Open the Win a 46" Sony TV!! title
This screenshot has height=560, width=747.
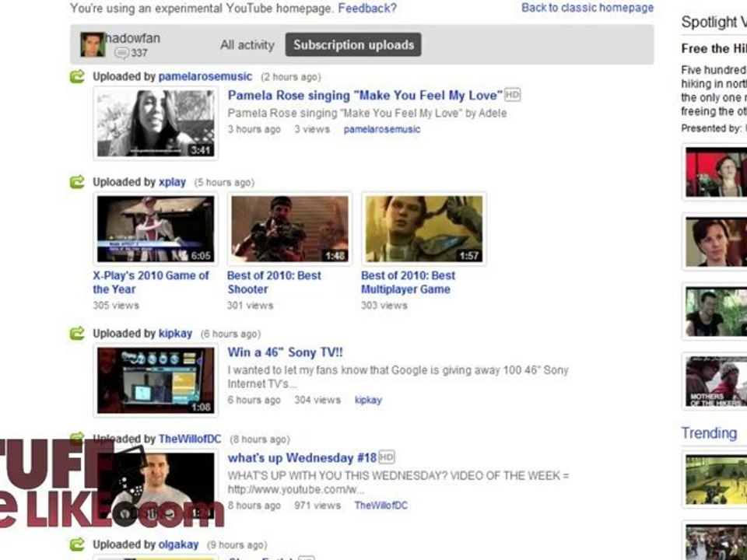285,352
